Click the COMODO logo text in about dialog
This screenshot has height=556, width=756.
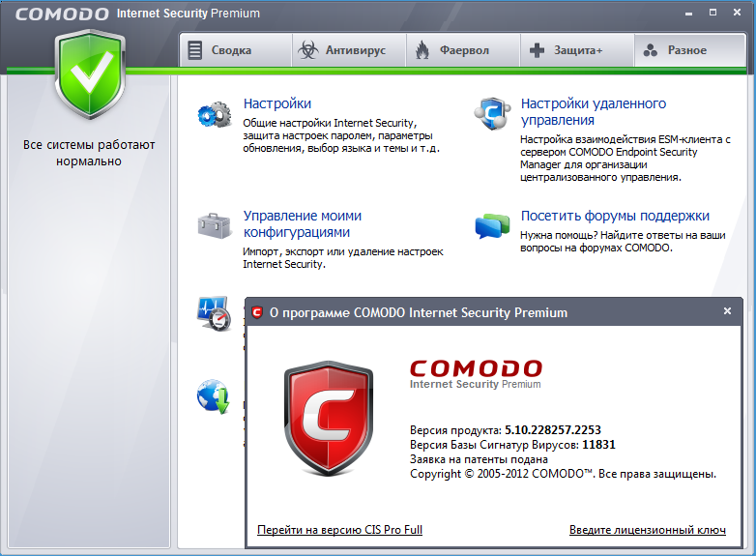tap(476, 369)
